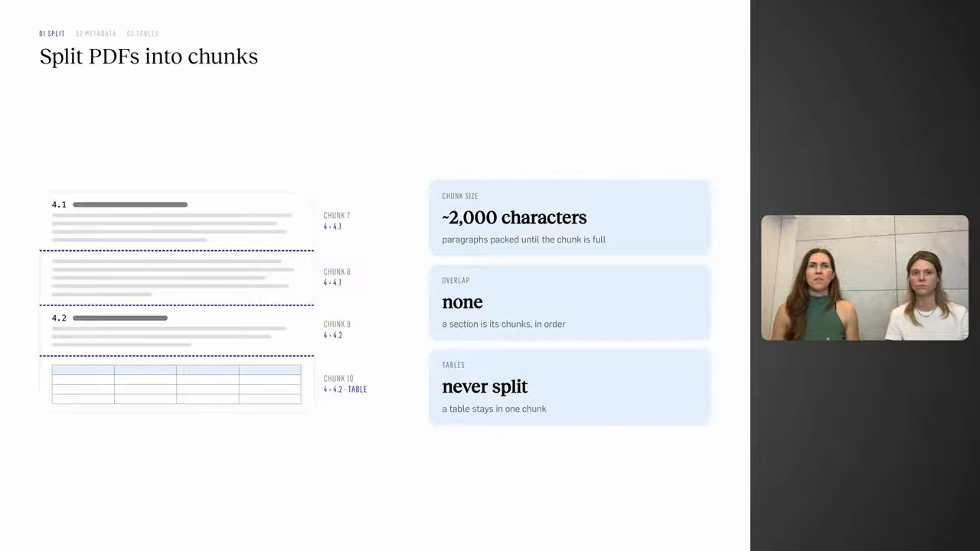Click the overlap "none" heading
This screenshot has width=980, height=551.
462,302
